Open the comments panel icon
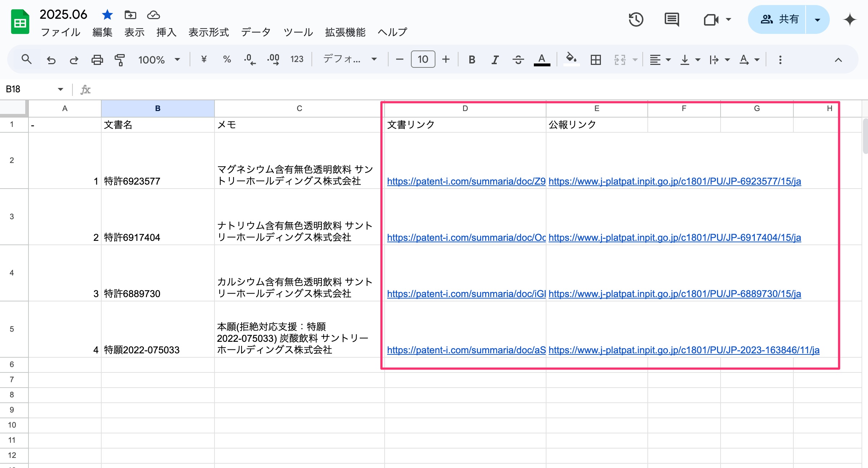868x468 pixels. coord(672,19)
